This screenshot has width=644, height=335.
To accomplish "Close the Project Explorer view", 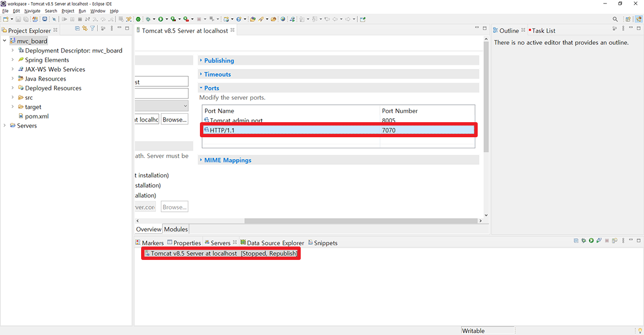I will coord(55,30).
